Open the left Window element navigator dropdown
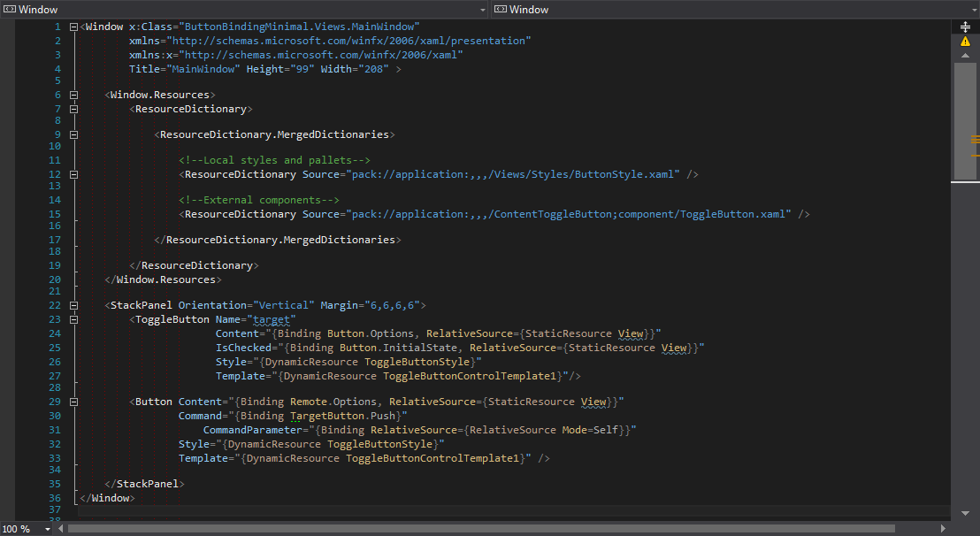This screenshot has width=980, height=536. click(482, 9)
